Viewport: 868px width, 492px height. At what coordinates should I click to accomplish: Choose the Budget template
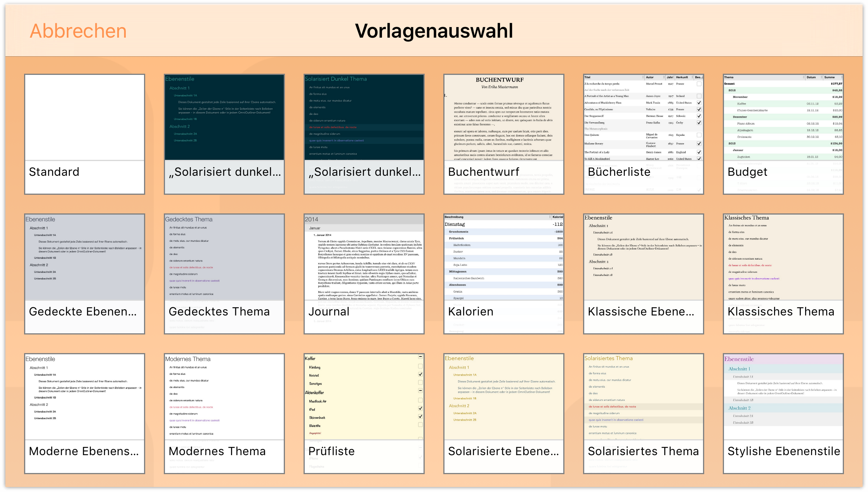click(x=783, y=134)
